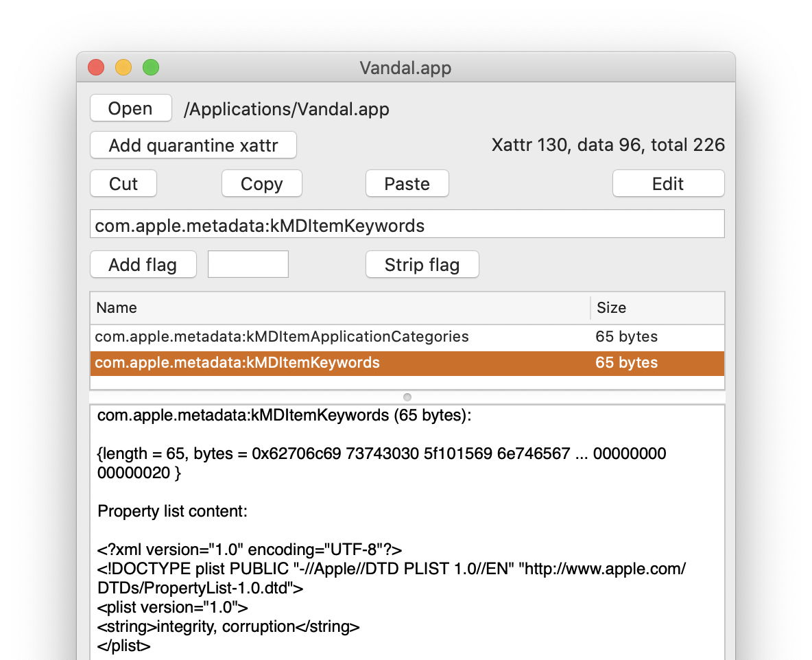Click the Add flag button

coord(143,265)
